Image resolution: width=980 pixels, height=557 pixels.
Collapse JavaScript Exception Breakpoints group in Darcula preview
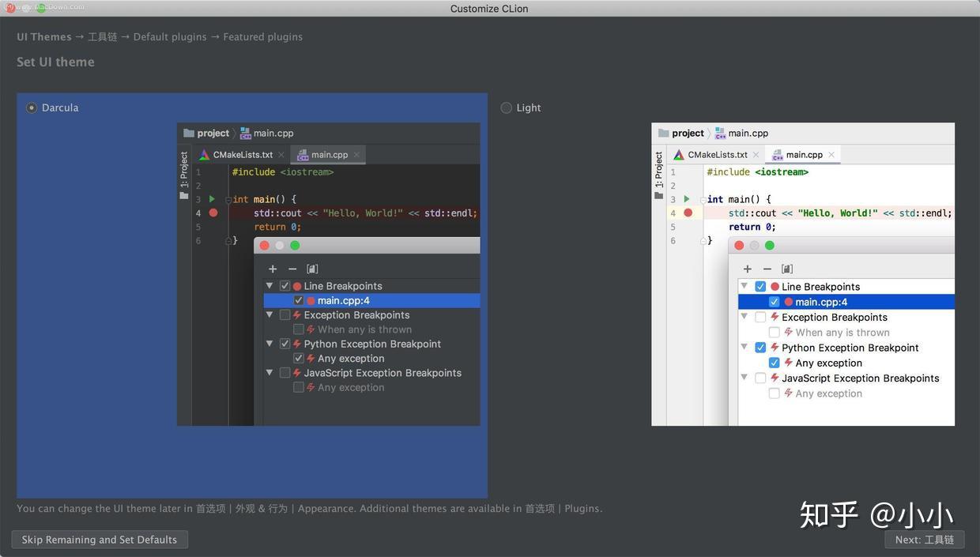point(269,372)
